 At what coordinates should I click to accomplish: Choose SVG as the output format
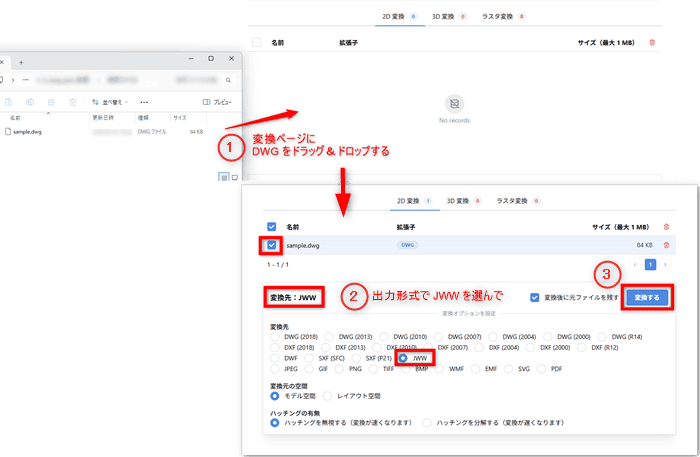[508, 369]
